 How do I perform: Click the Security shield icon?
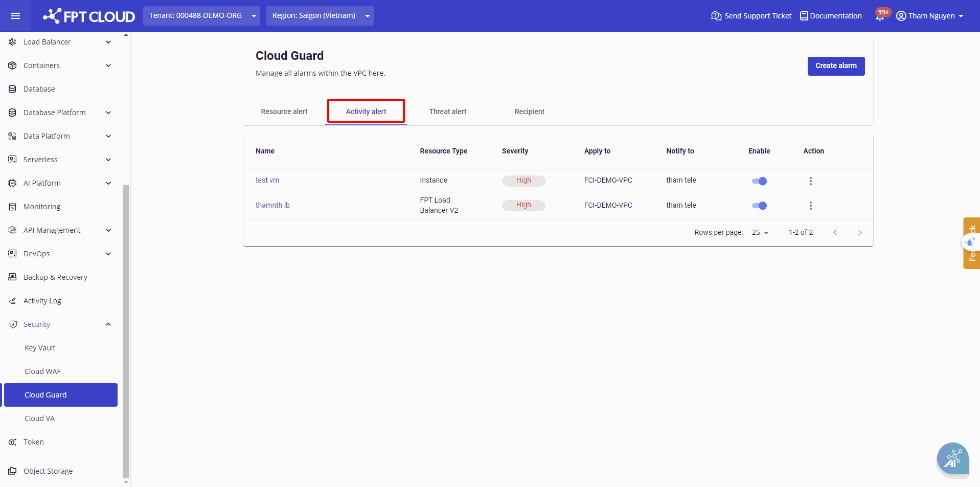coord(13,324)
